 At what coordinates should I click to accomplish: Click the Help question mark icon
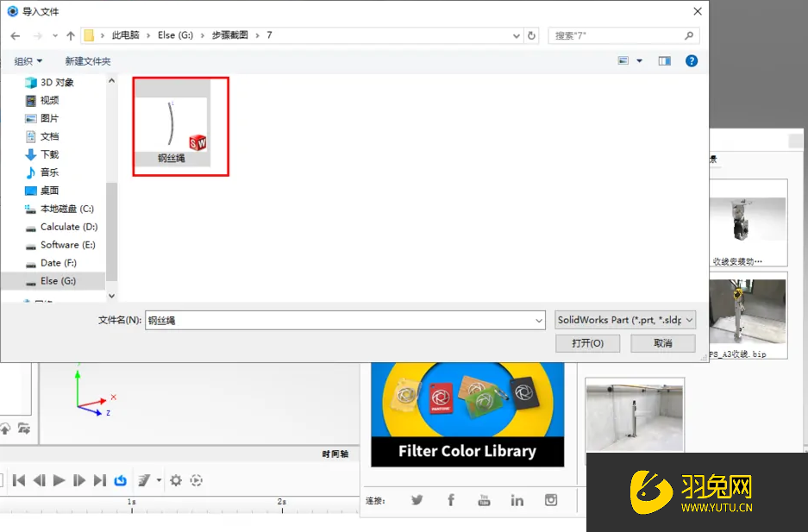click(x=692, y=60)
